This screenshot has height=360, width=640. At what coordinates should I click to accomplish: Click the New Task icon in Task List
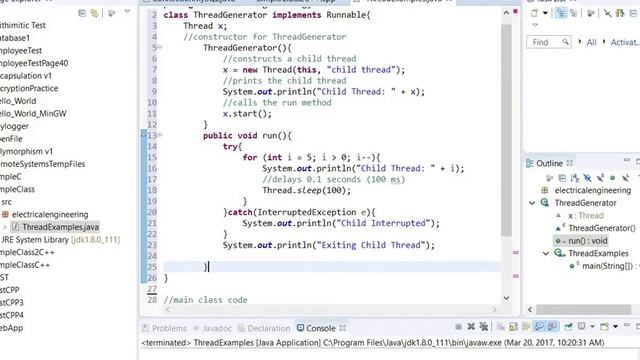click(x=534, y=13)
